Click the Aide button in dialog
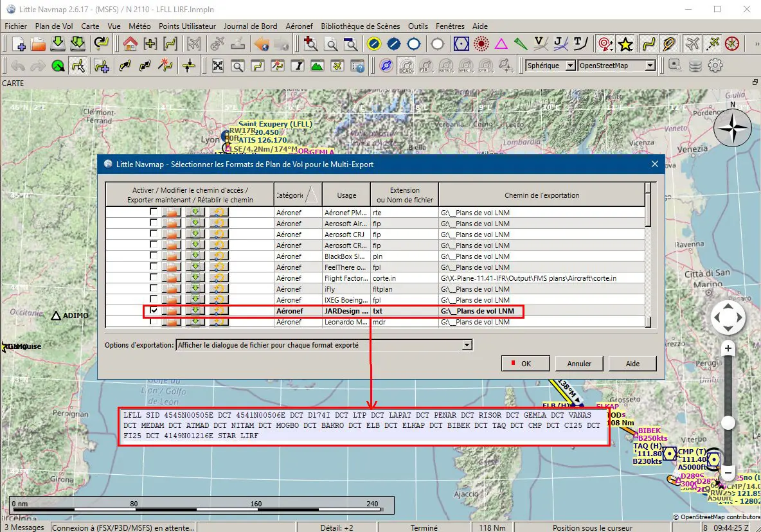Image resolution: width=761 pixels, height=532 pixels. [632, 363]
